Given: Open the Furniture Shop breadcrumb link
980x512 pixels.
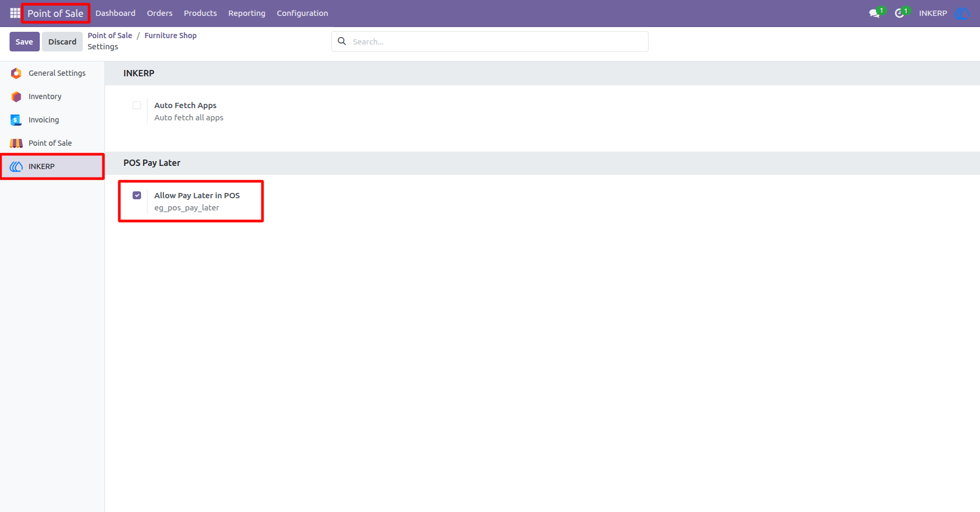Looking at the screenshot, I should point(170,36).
